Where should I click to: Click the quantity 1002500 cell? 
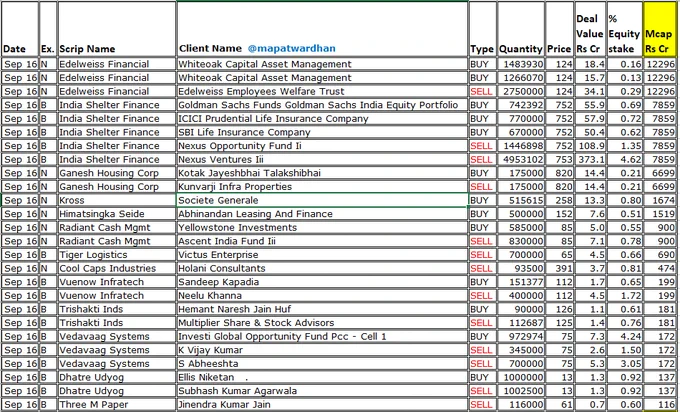click(521, 391)
